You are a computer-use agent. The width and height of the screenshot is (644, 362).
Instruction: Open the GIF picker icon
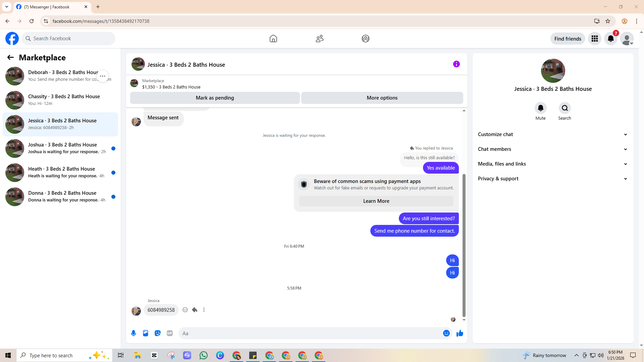(x=170, y=333)
